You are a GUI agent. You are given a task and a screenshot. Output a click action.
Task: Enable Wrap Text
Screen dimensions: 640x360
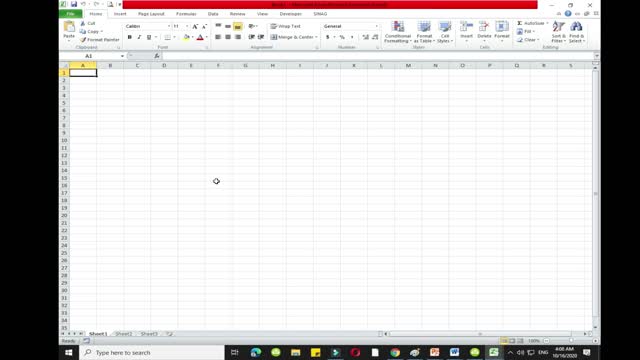286,26
